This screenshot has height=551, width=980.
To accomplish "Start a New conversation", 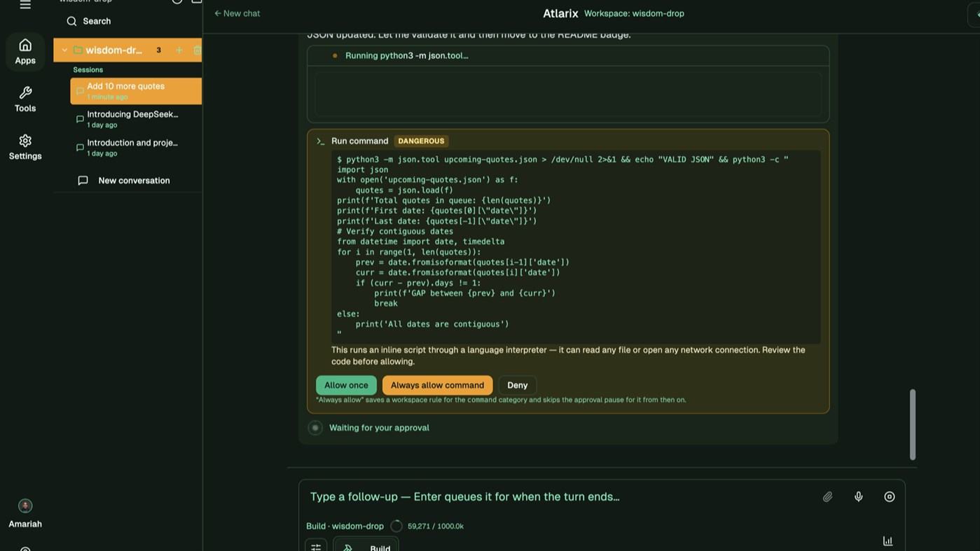I will click(x=127, y=181).
